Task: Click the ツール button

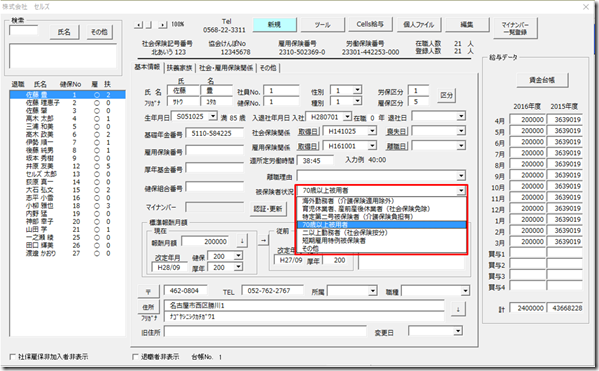Action: tap(323, 24)
